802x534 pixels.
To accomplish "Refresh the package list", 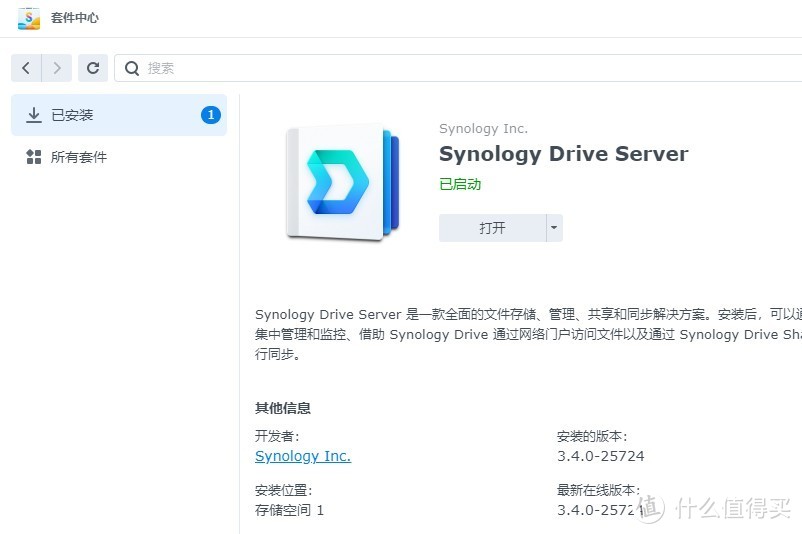I will tap(93, 68).
